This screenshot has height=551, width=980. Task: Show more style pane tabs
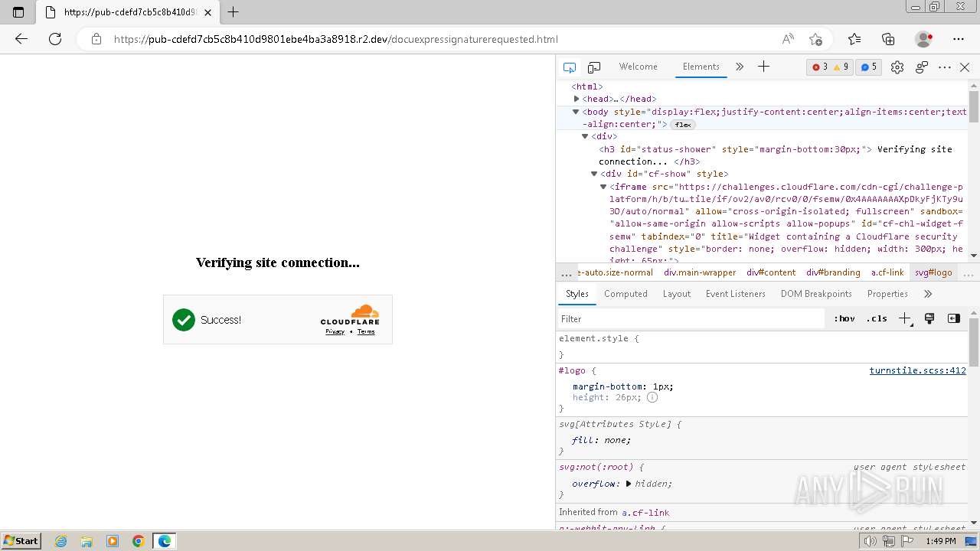[x=928, y=294]
